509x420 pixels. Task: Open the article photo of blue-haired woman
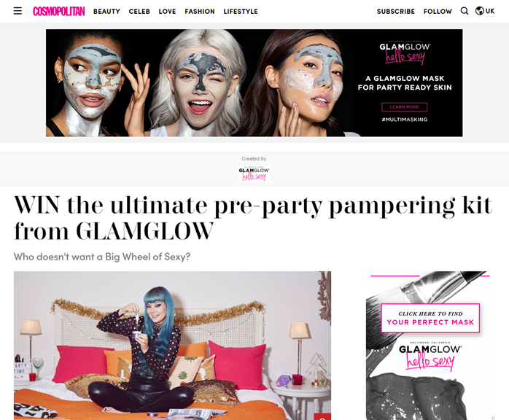[x=172, y=346]
